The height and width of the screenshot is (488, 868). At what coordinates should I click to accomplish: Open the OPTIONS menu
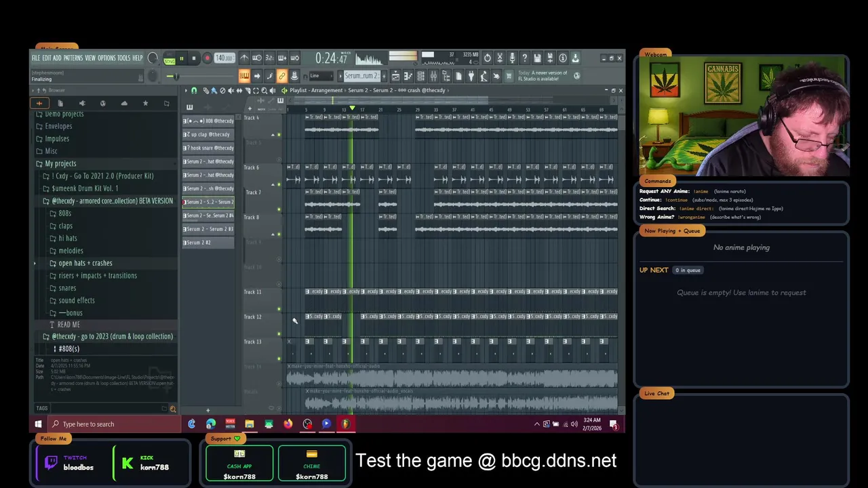click(107, 58)
